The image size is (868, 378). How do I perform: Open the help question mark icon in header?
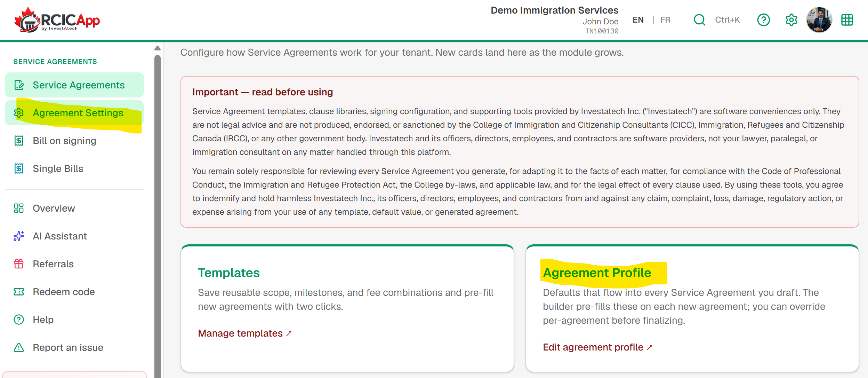coord(763,20)
